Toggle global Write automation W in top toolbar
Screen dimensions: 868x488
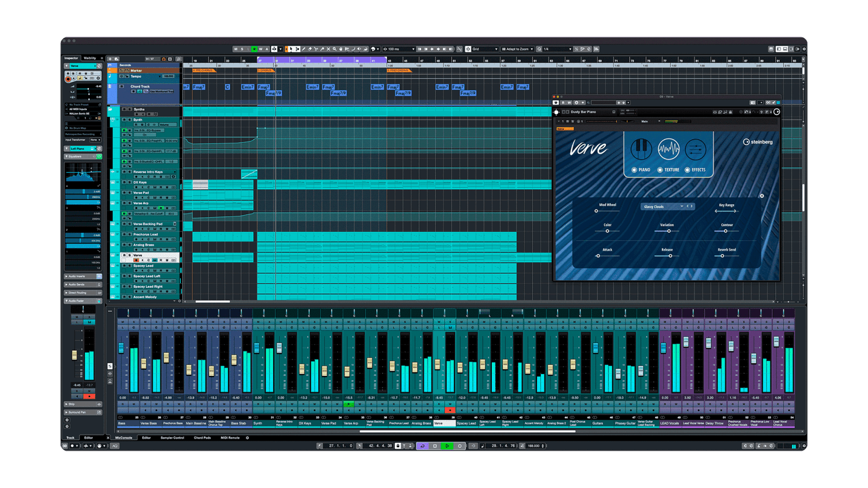click(260, 49)
